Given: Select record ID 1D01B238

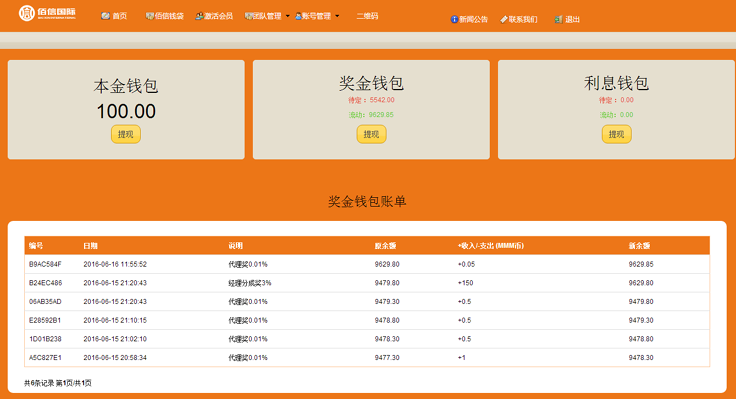Looking at the screenshot, I should click(45, 339).
